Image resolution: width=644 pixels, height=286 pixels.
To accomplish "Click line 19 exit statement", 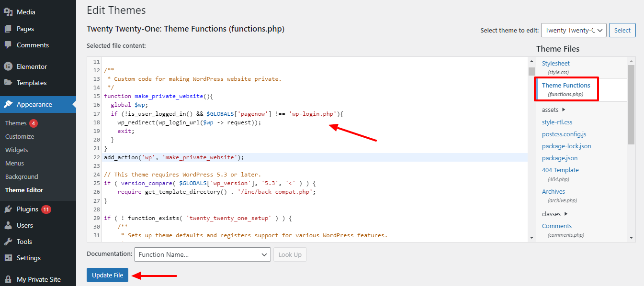I will (126, 131).
